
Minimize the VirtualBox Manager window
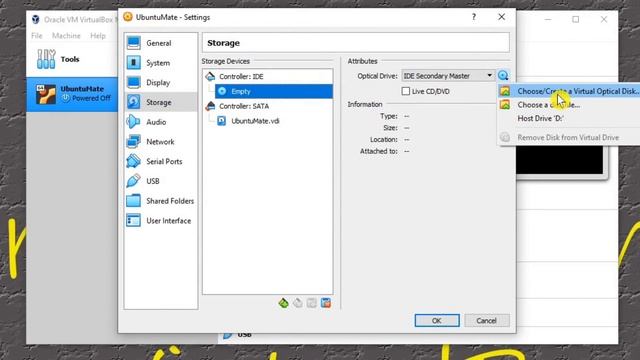(548, 19)
